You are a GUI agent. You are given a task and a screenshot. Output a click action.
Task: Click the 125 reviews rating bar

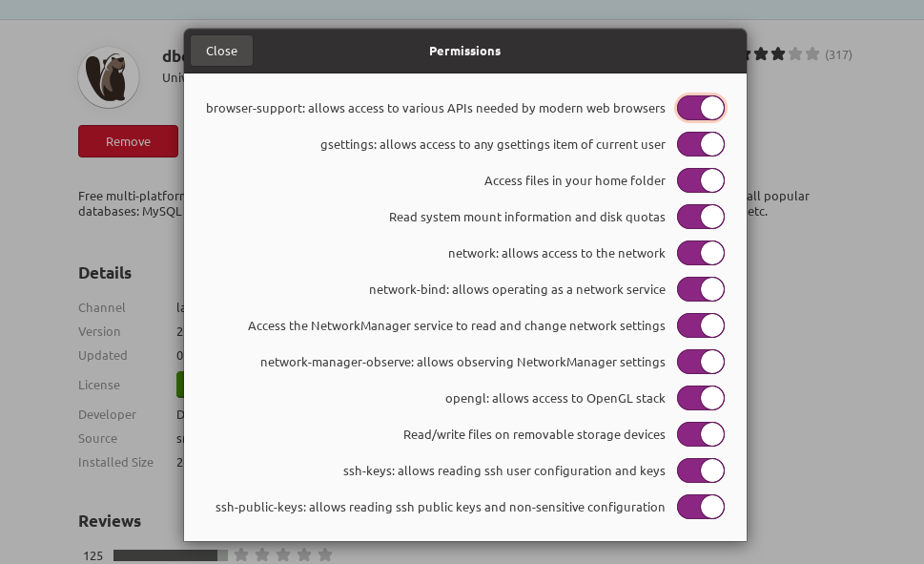coord(170,555)
